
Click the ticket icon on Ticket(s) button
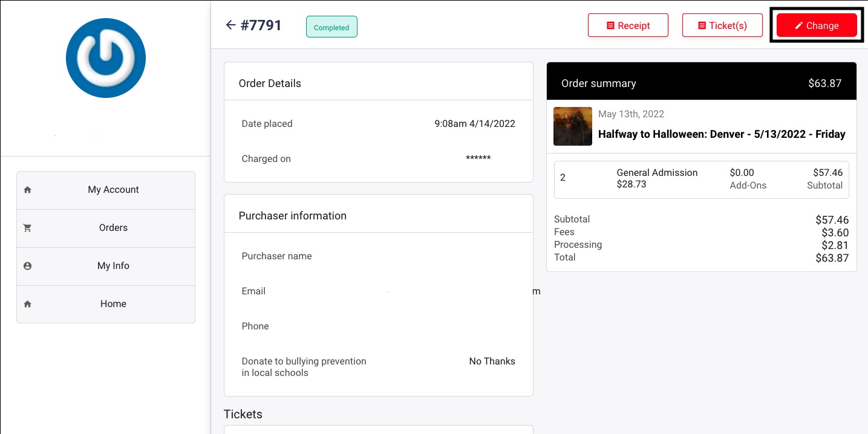coord(702,26)
